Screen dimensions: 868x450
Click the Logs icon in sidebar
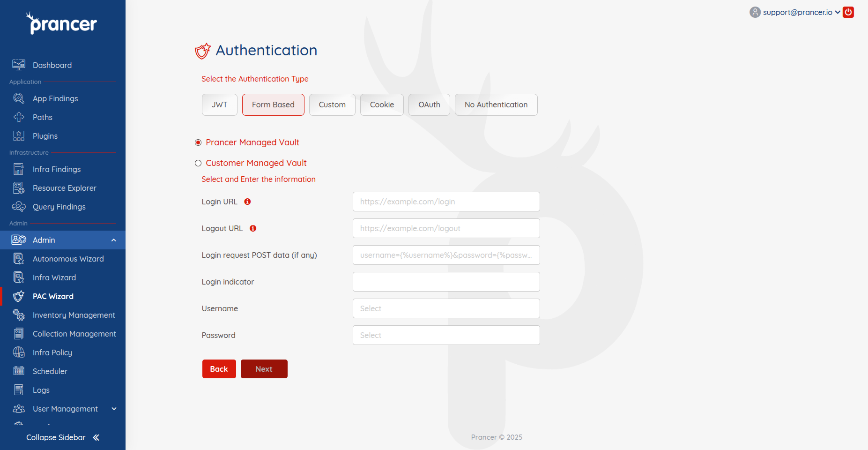[19, 390]
